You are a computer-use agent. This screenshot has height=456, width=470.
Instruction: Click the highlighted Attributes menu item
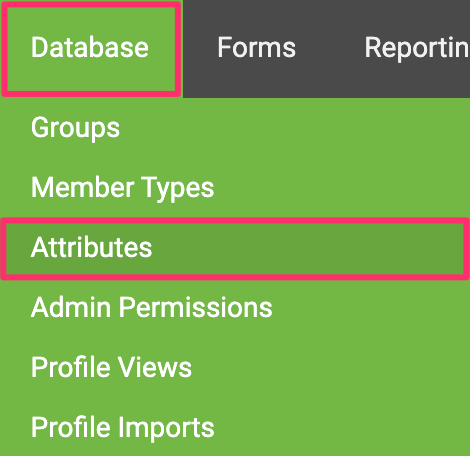235,248
